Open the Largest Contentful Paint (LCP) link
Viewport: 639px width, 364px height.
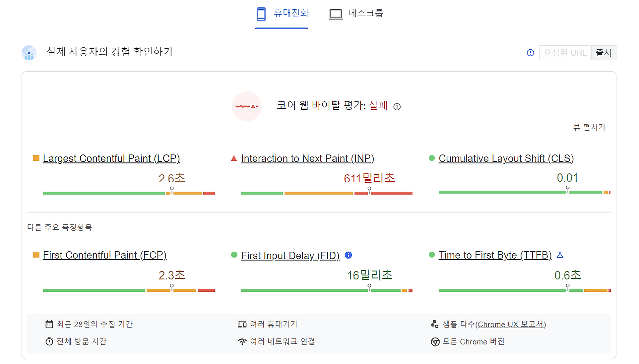pyautogui.click(x=111, y=158)
